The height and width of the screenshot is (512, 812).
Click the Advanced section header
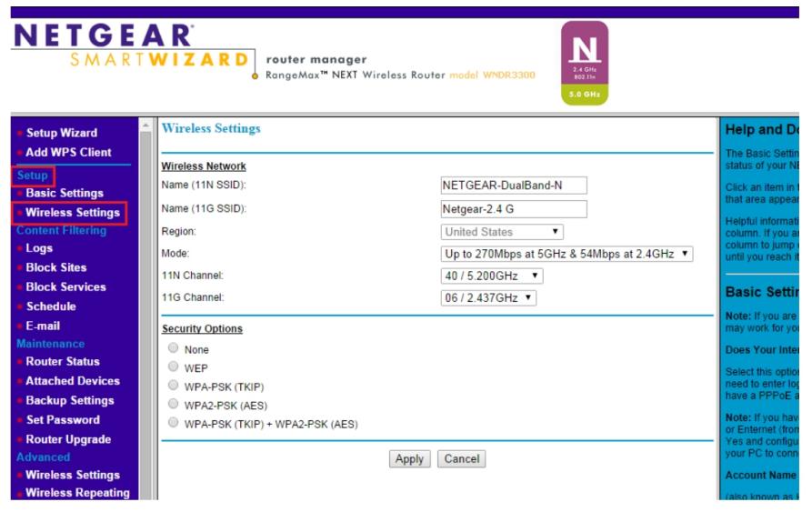(x=43, y=457)
